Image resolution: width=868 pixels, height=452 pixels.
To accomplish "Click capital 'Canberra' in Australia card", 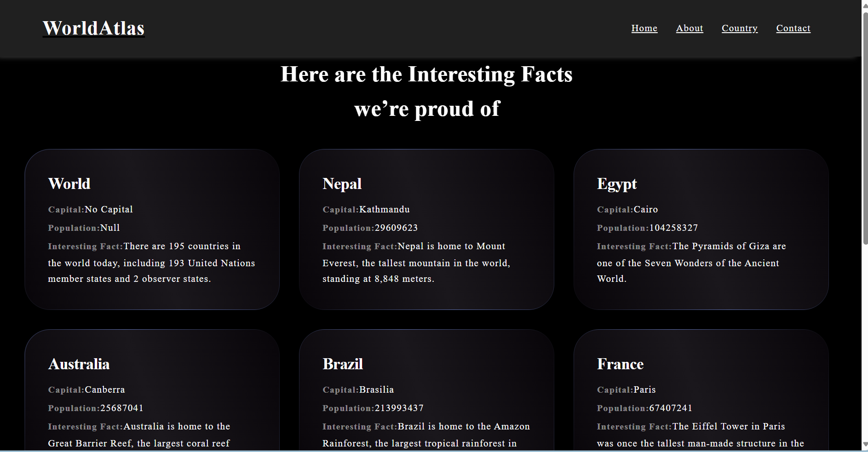I will pos(105,389).
